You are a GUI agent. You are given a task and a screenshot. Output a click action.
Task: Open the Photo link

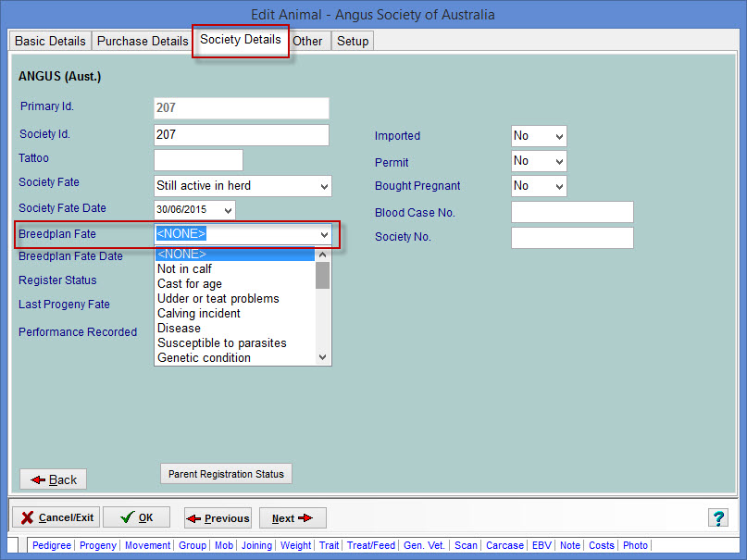click(635, 545)
